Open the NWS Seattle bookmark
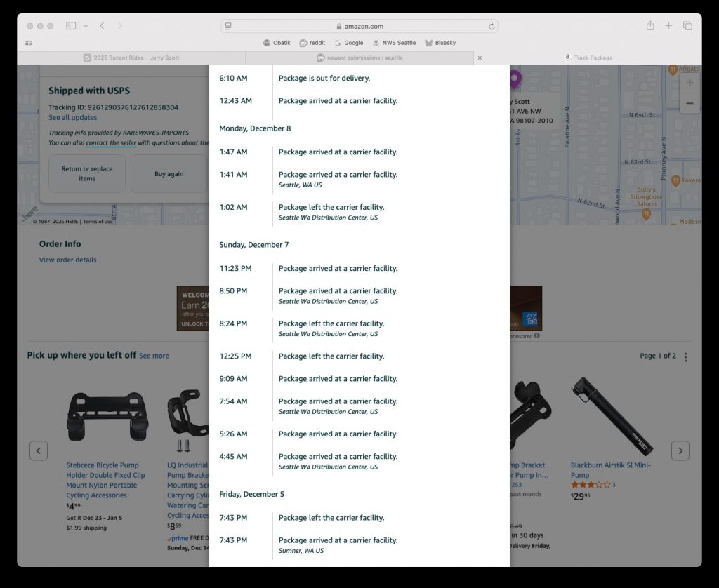This screenshot has width=719, height=588. 394,43
